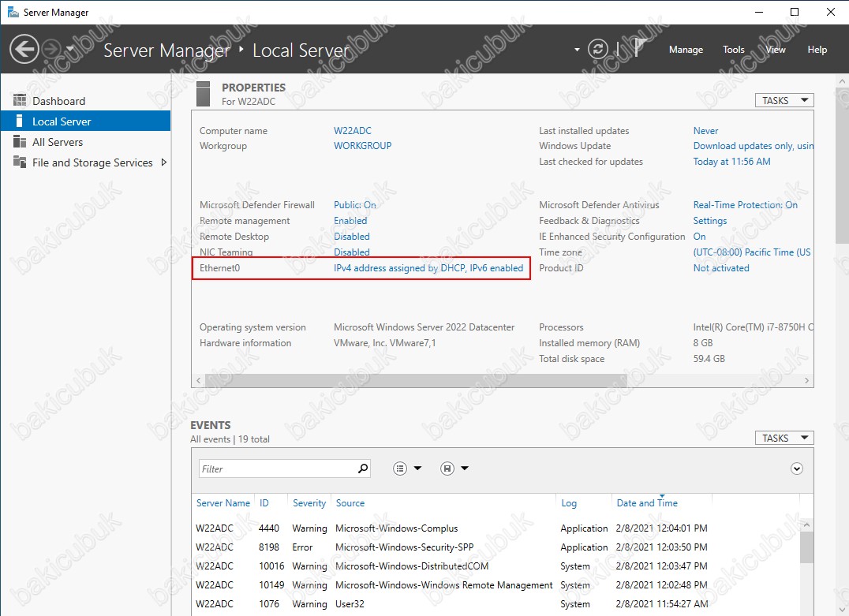Open the Manage menu
The image size is (849, 616).
pyautogui.click(x=686, y=49)
